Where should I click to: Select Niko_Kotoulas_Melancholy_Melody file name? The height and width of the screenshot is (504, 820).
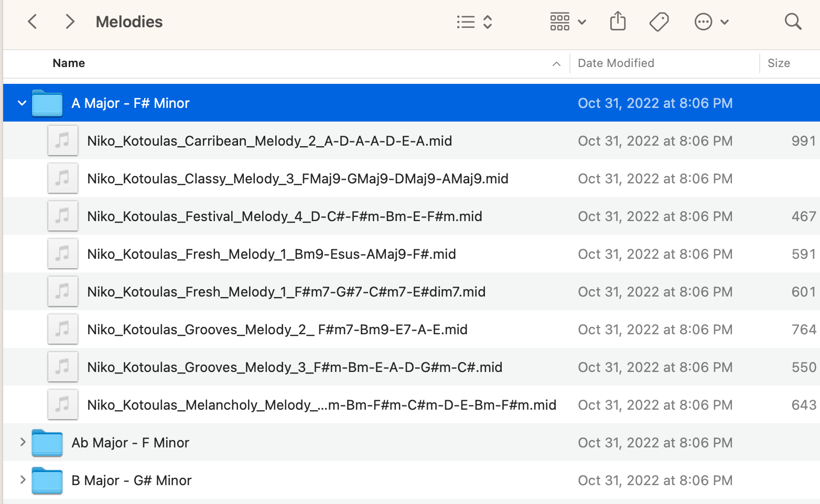322,405
